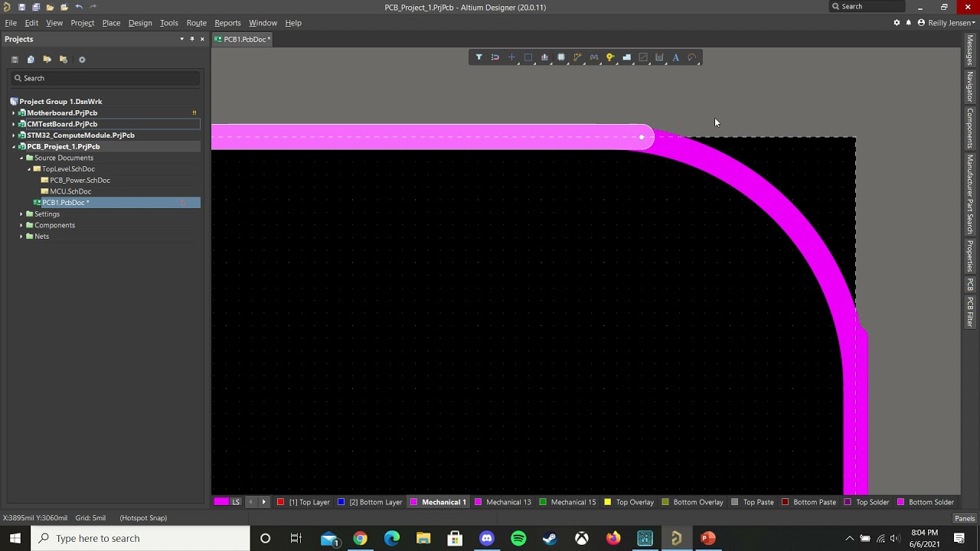980x551 pixels.
Task: Click the Top Paste gray color swatch
Action: [735, 502]
